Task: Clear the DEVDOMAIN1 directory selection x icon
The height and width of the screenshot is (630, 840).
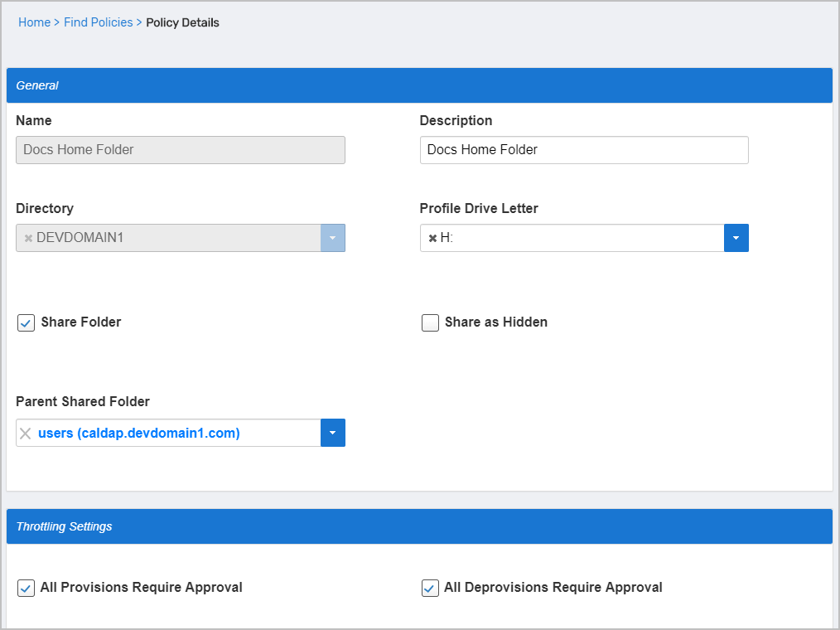Action: (28, 239)
